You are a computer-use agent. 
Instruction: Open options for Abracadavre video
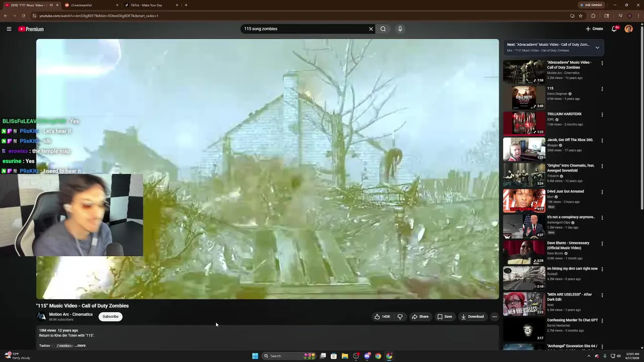602,63
